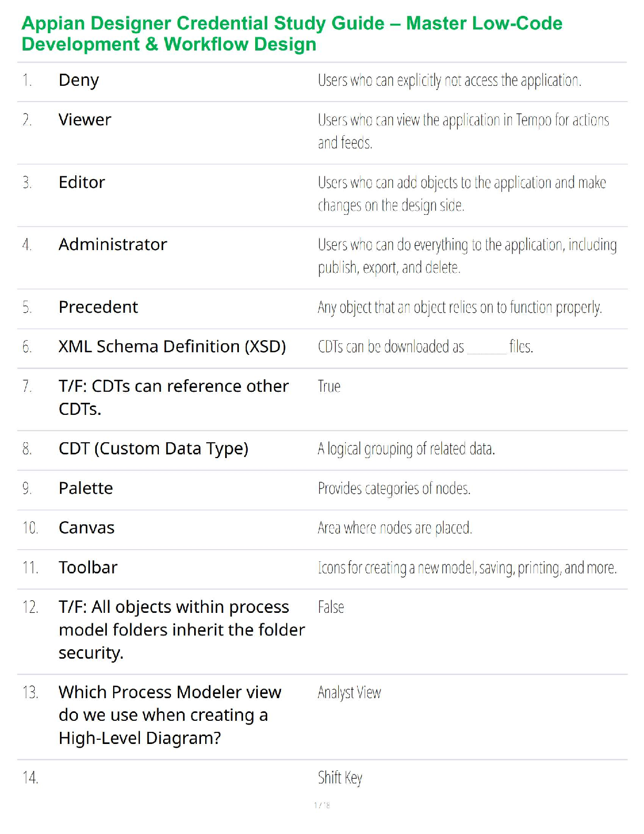
Task: Click the "Provides categories of nodes." definition
Action: [394, 489]
